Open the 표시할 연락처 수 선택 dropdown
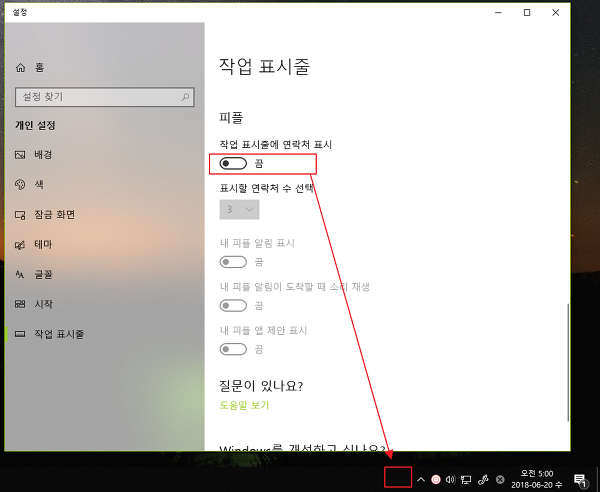The width and height of the screenshot is (600, 492). coord(239,209)
